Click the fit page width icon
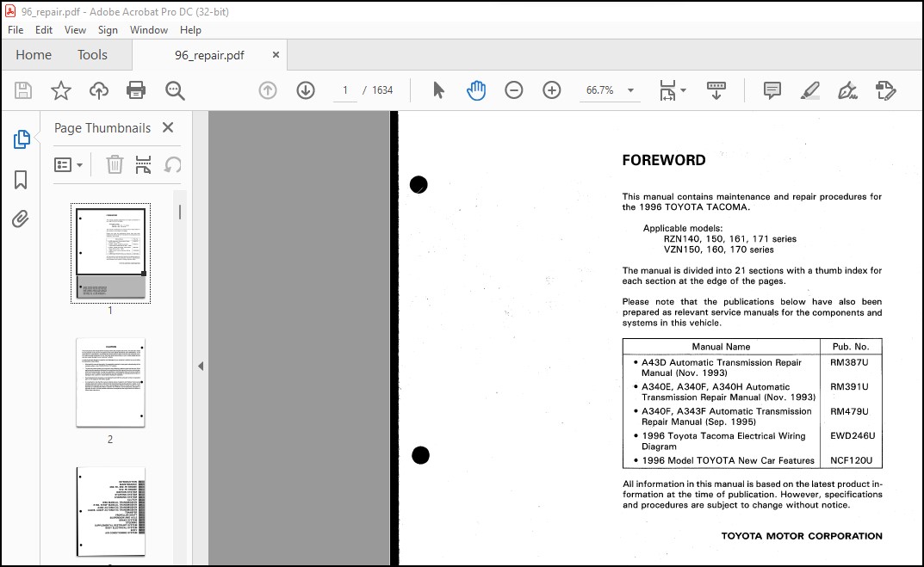This screenshot has width=924, height=567. [667, 90]
